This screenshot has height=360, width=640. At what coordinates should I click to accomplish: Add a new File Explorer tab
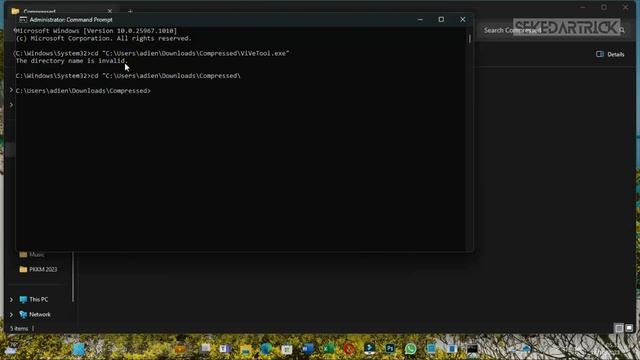coord(130,11)
